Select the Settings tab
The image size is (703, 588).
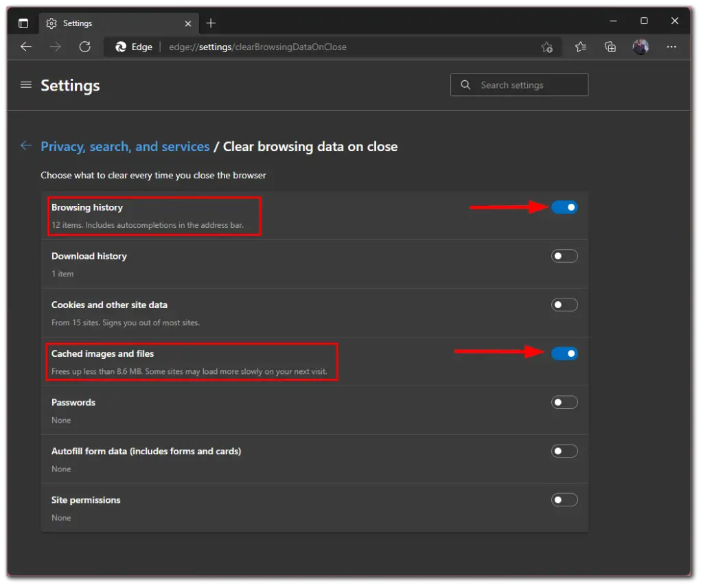pyautogui.click(x=78, y=23)
